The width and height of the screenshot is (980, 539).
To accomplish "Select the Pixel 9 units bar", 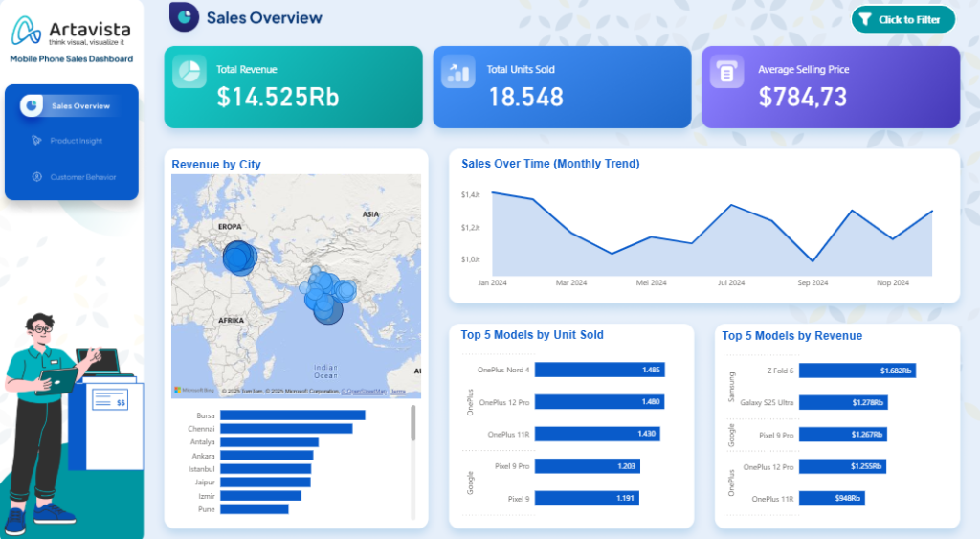I will [587, 498].
